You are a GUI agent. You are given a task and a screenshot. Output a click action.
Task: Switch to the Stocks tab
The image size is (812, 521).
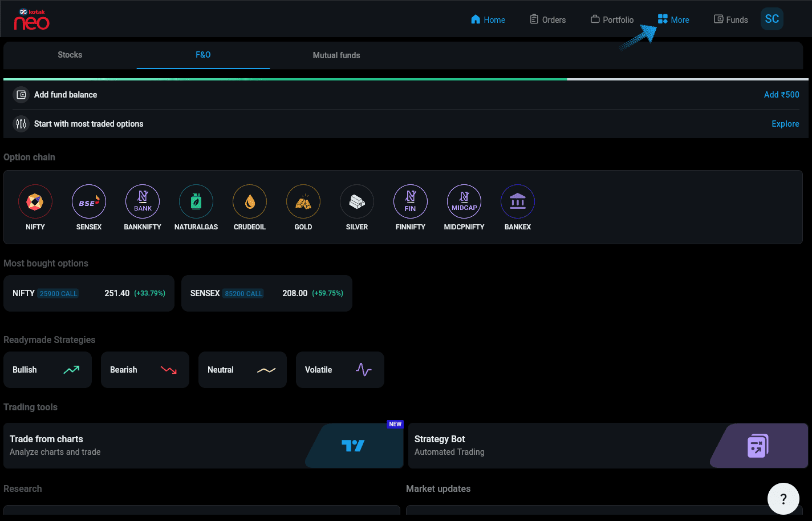click(x=70, y=55)
